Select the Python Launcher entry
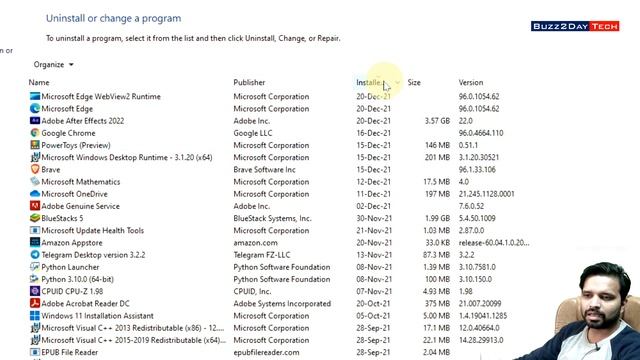 (70, 267)
